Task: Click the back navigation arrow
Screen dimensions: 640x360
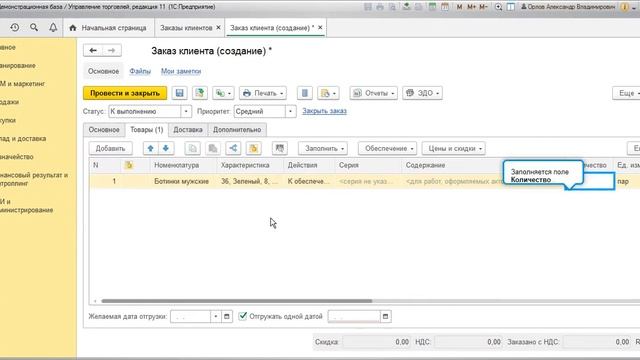Action: (x=93, y=50)
